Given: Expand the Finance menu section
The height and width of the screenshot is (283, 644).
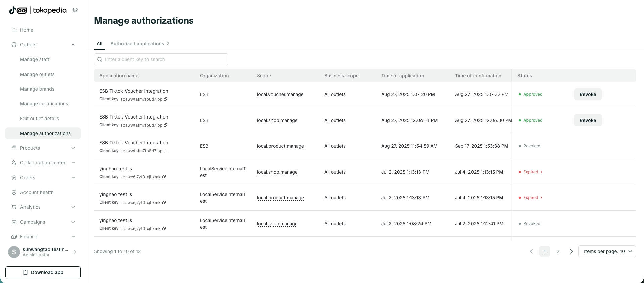Looking at the screenshot, I should pyautogui.click(x=73, y=237).
